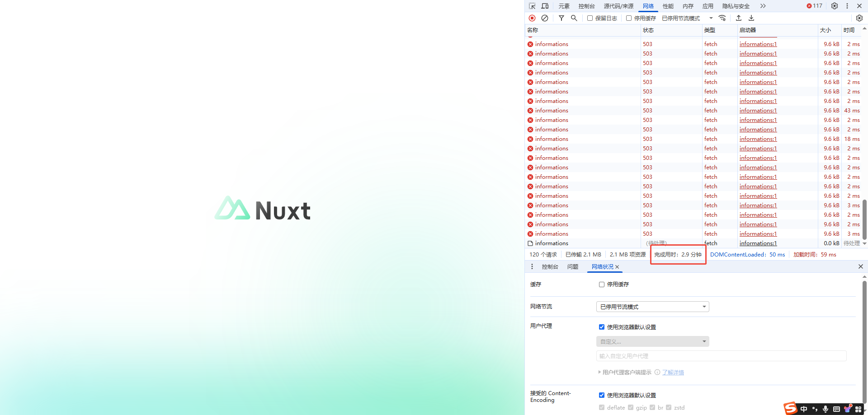Open the drawer three-dot menu

click(532, 266)
